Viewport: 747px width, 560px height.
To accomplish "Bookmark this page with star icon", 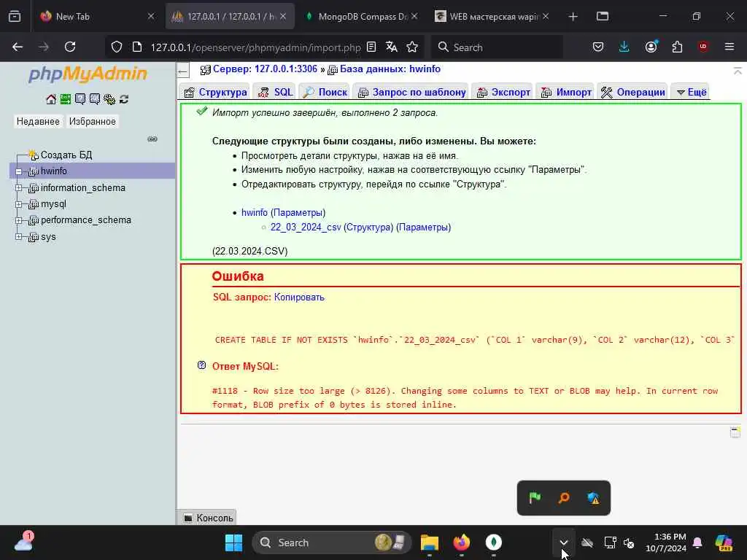I will click(412, 47).
